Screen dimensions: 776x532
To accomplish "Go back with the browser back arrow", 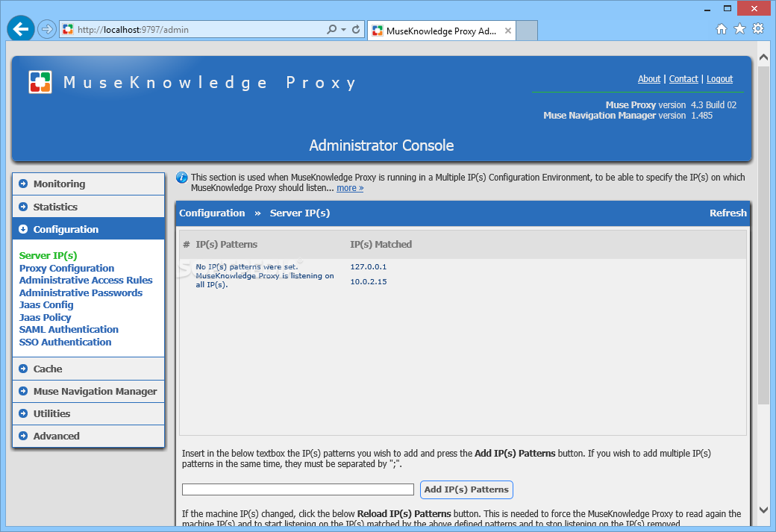I will [x=21, y=29].
